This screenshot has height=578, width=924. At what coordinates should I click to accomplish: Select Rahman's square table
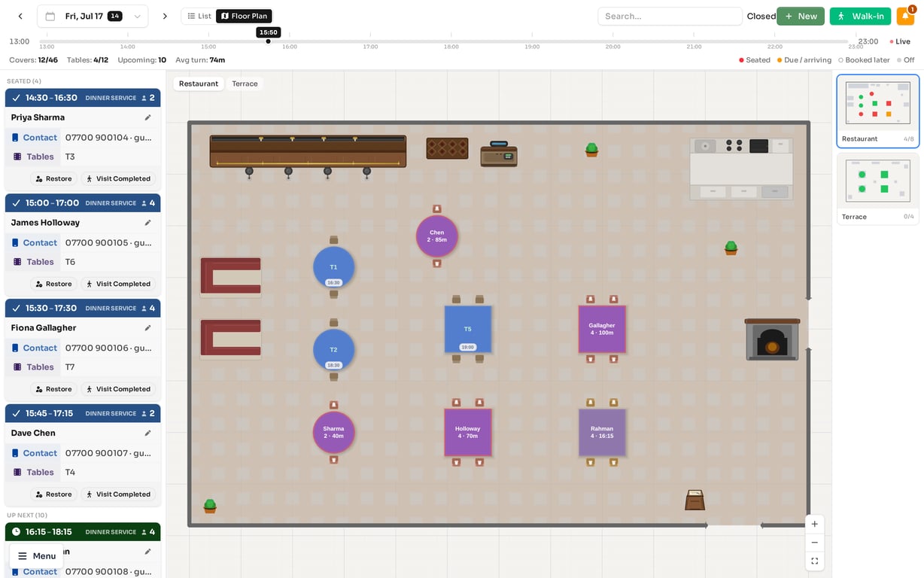point(602,432)
